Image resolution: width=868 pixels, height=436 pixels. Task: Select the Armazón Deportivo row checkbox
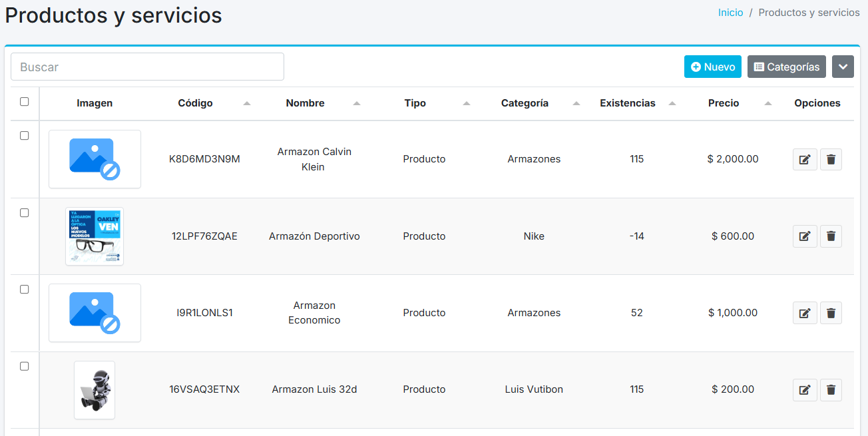point(25,213)
